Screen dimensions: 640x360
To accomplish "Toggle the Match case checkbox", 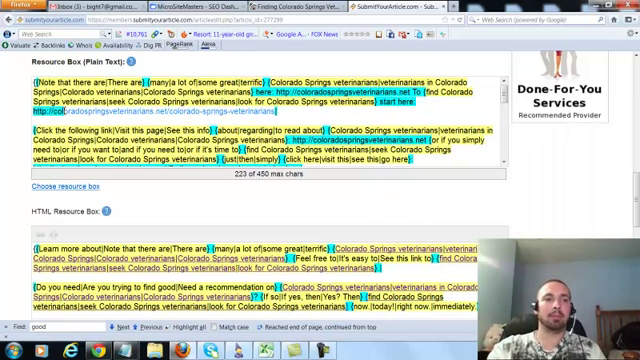I will 214,327.
